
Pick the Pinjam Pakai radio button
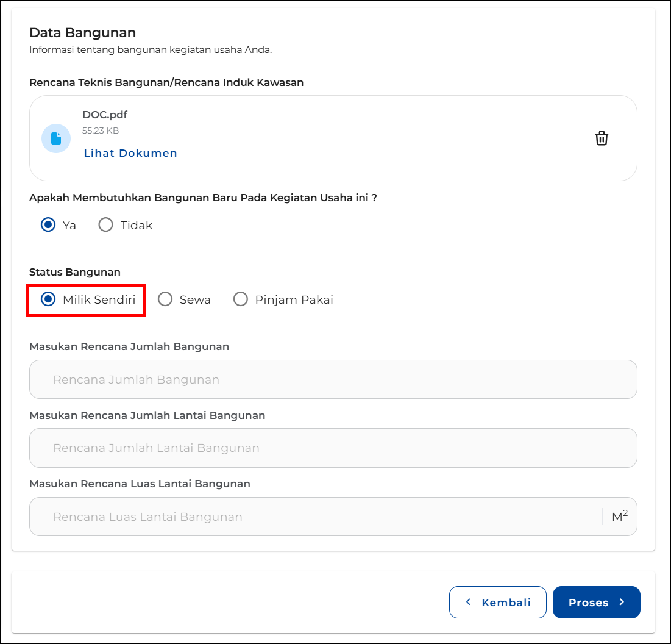(241, 299)
